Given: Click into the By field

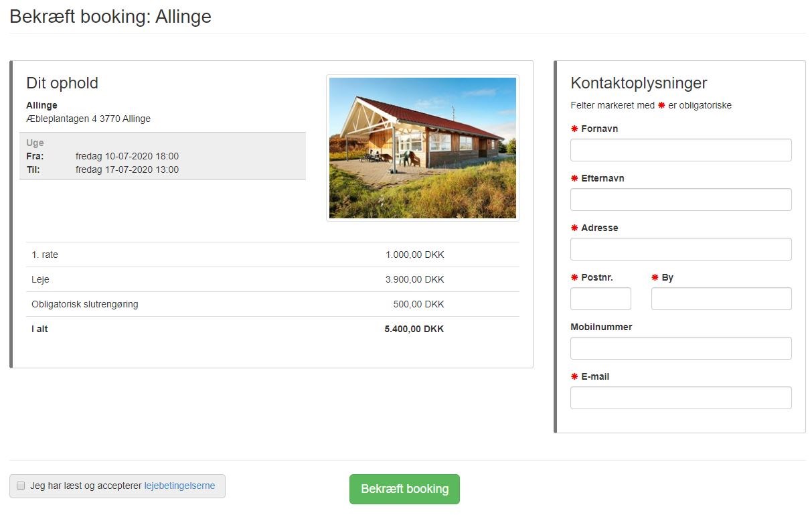Looking at the screenshot, I should 722,299.
